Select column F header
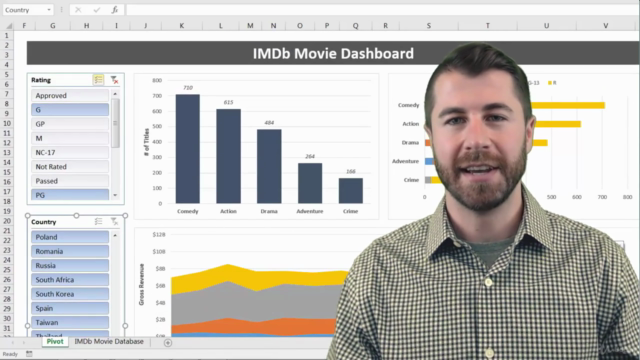640x360 pixels. pyautogui.click(x=24, y=26)
